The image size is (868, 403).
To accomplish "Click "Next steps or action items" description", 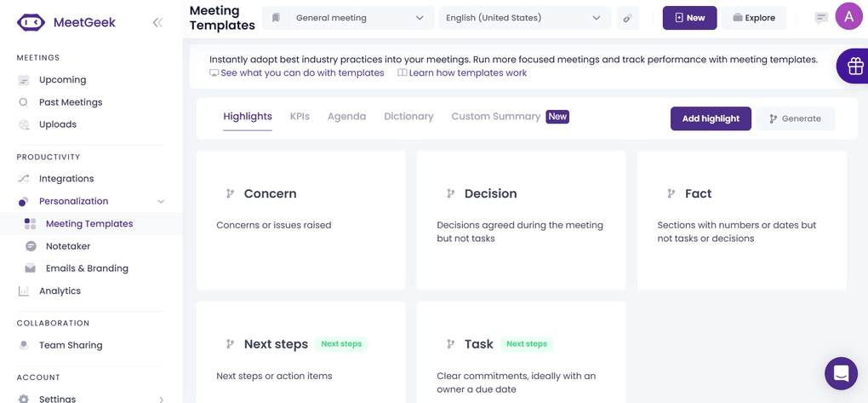I will click(x=275, y=376).
